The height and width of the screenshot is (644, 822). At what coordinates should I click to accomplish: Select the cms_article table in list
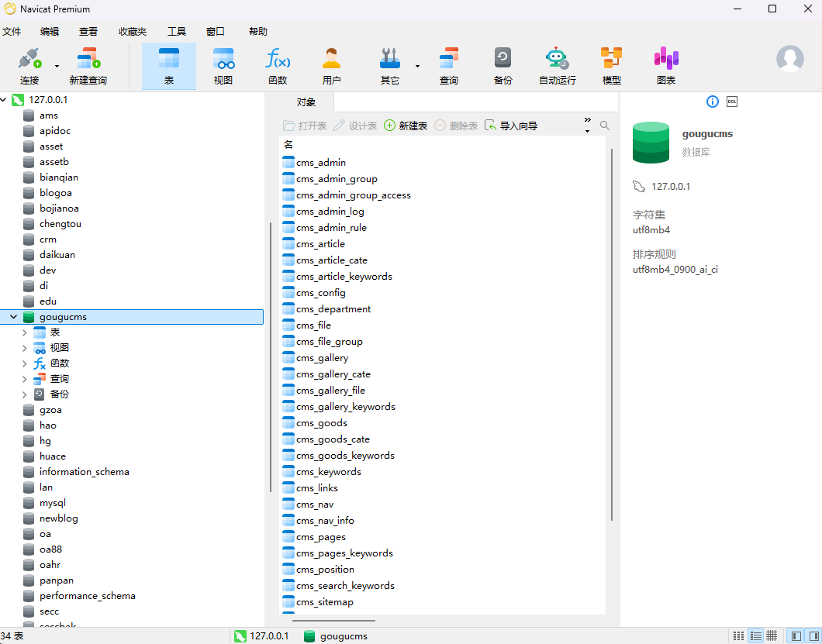320,244
